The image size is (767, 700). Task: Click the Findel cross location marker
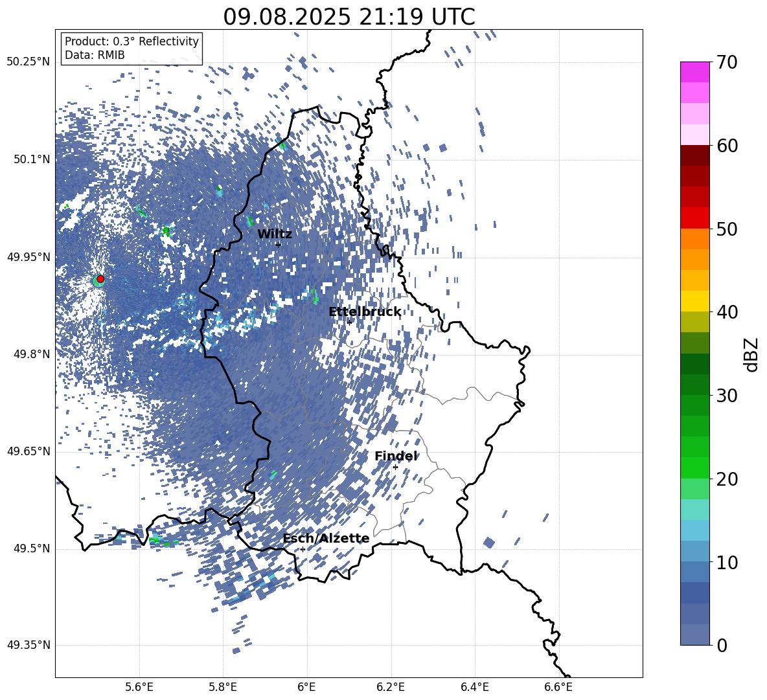click(395, 467)
